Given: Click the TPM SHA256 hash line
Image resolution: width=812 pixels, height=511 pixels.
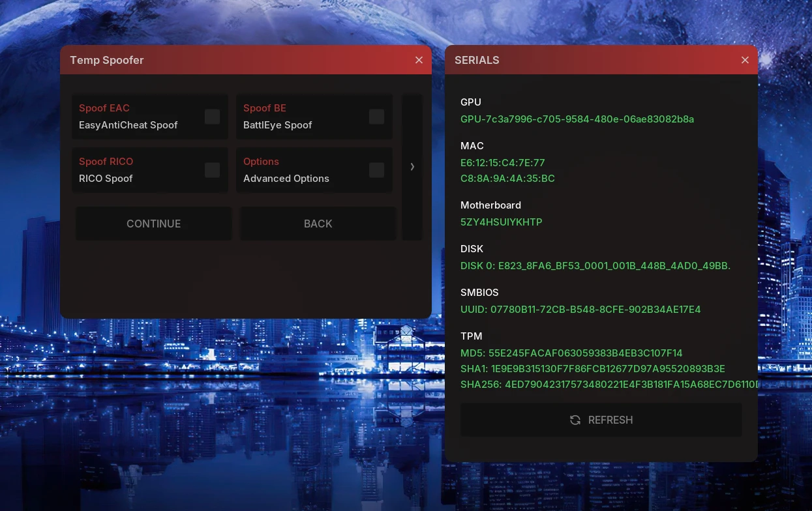Looking at the screenshot, I should pos(609,384).
